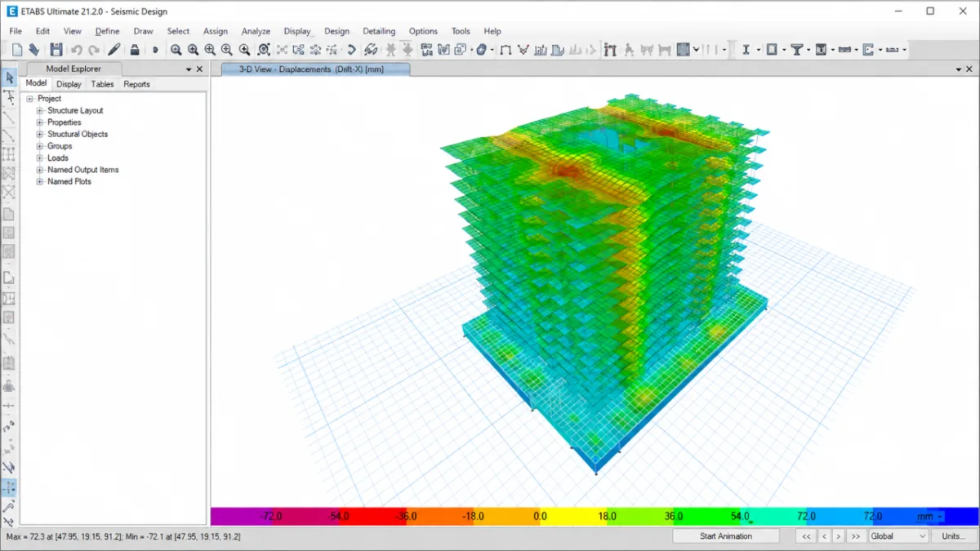
Task: Select the Model tab in explorer
Action: point(36,83)
